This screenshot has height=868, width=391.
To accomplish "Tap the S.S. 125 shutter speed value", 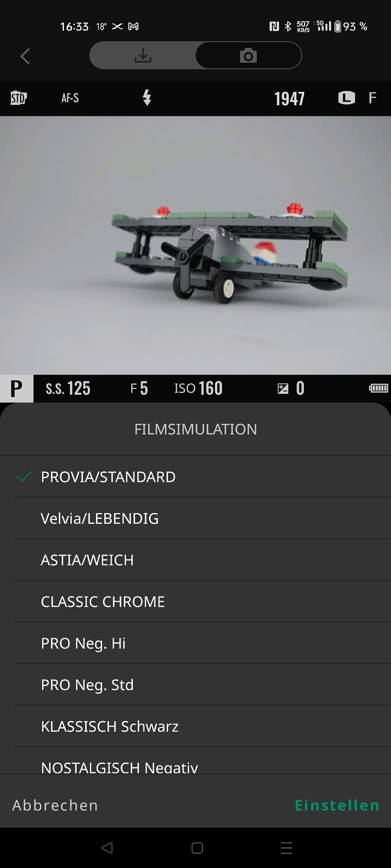I will 68,388.
